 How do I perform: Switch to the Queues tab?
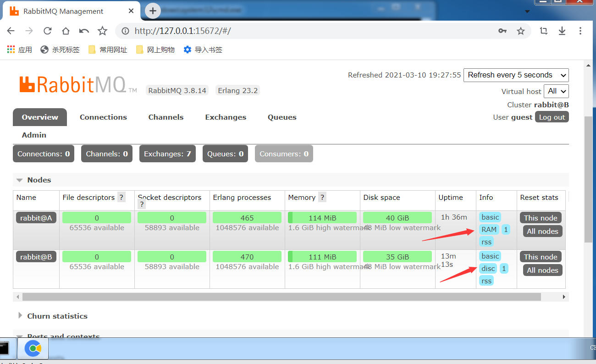coord(282,117)
